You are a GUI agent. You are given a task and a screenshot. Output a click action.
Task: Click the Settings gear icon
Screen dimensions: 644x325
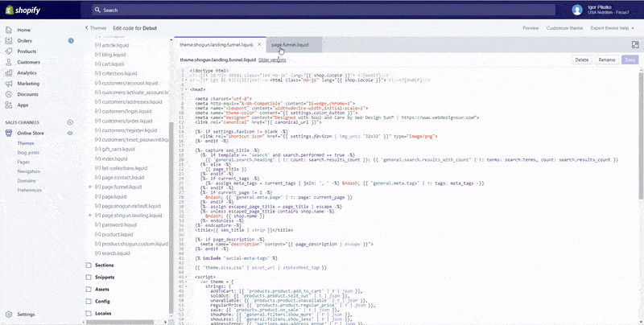(9, 315)
